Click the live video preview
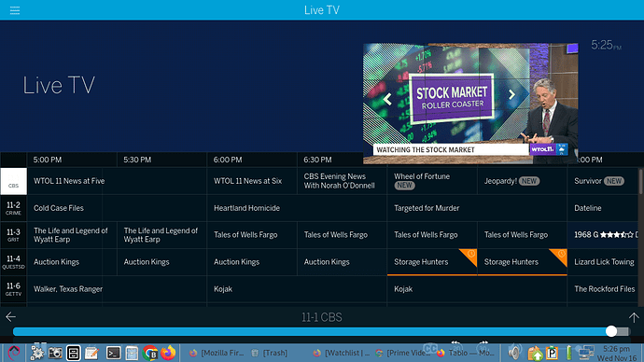The height and width of the screenshot is (362, 644). [x=470, y=104]
